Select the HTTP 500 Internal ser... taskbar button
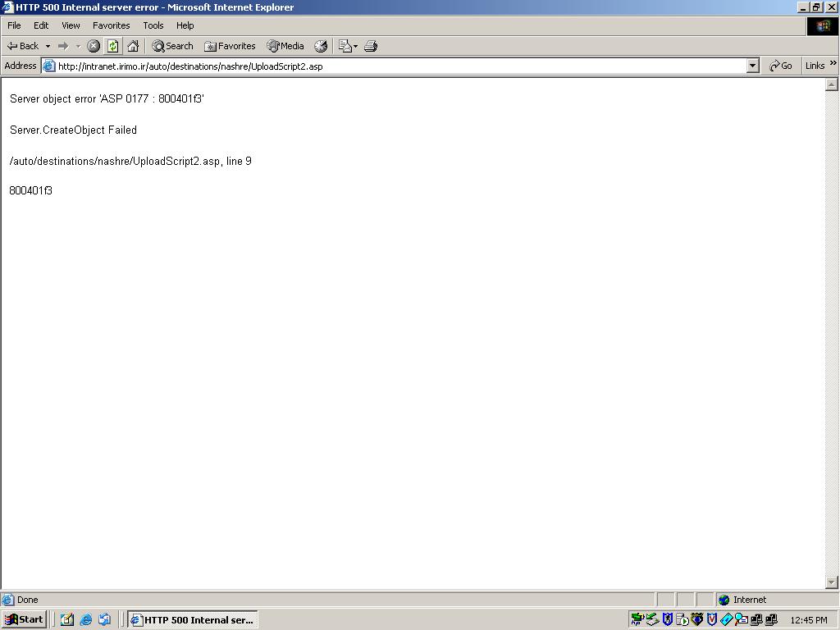Image resolution: width=840 pixels, height=630 pixels. (x=193, y=620)
